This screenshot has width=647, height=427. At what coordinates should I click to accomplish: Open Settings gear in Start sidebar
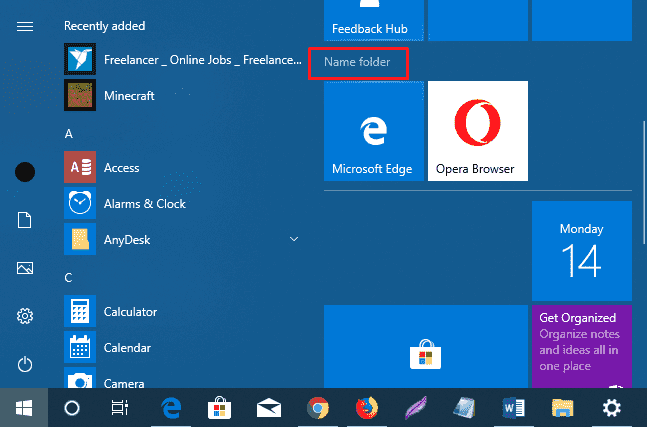coord(25,316)
